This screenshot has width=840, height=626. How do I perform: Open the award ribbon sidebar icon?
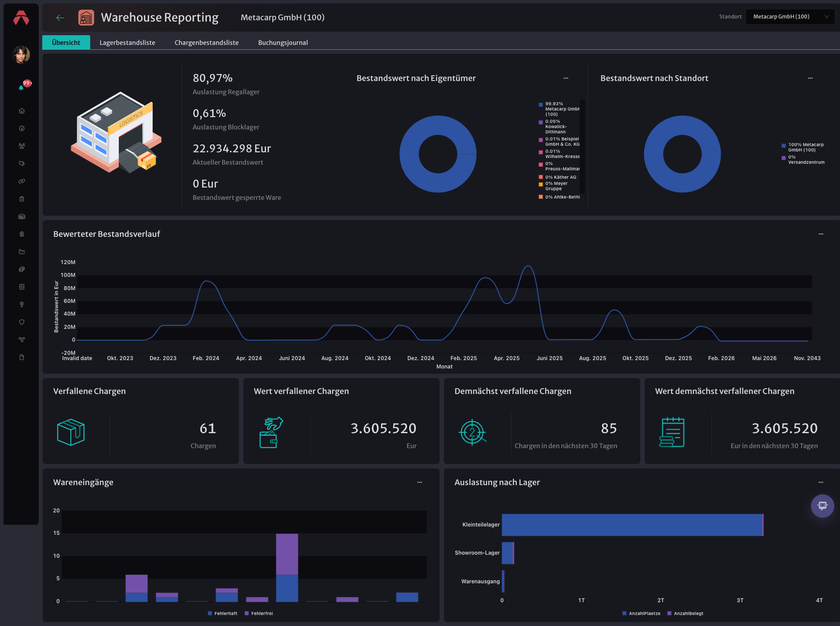[22, 234]
